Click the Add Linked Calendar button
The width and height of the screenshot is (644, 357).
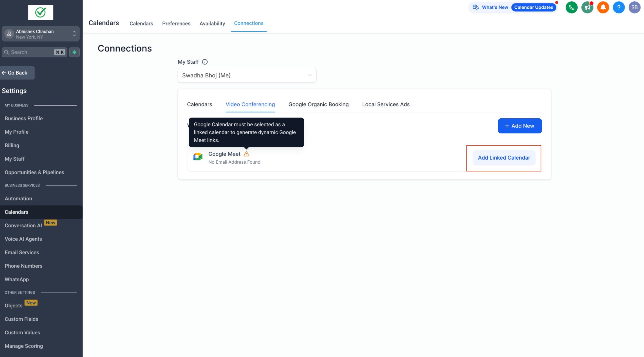504,158
